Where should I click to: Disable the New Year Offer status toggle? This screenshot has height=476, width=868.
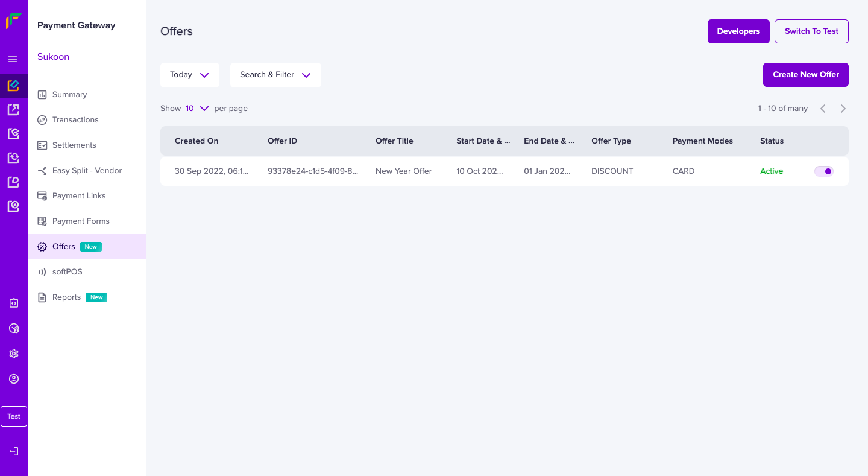pyautogui.click(x=823, y=171)
